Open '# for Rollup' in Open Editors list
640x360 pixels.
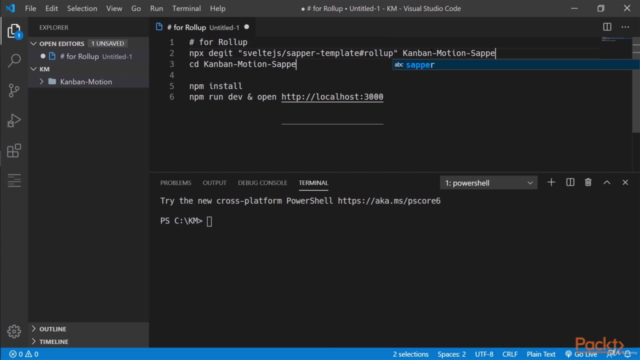(88, 56)
